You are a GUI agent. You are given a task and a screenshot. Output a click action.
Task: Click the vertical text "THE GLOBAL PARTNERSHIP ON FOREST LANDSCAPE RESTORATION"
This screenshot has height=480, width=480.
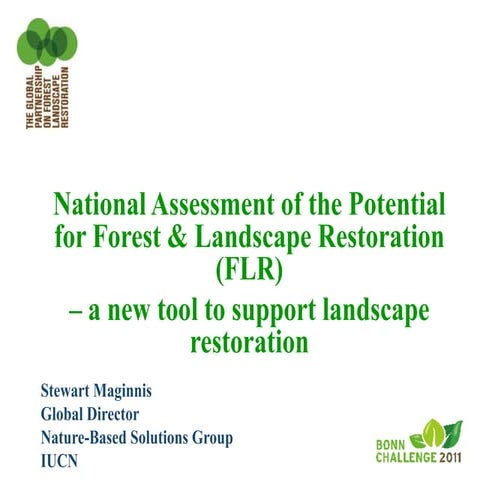pyautogui.click(x=47, y=97)
